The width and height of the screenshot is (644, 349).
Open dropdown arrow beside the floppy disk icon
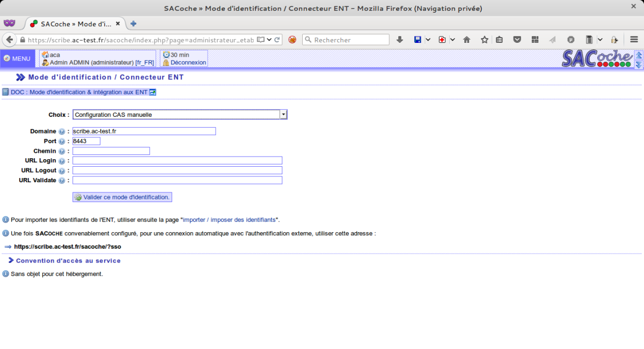tap(428, 40)
